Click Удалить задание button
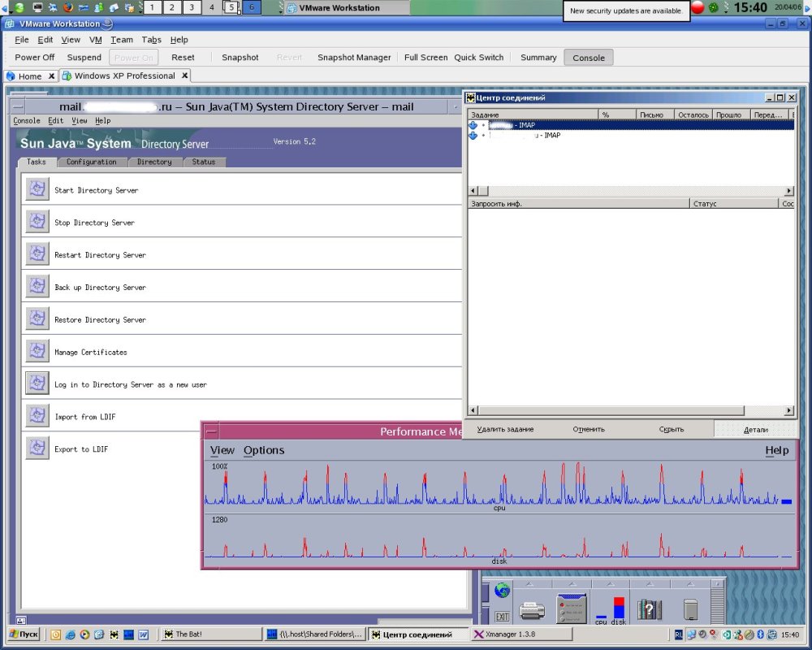 pos(505,429)
